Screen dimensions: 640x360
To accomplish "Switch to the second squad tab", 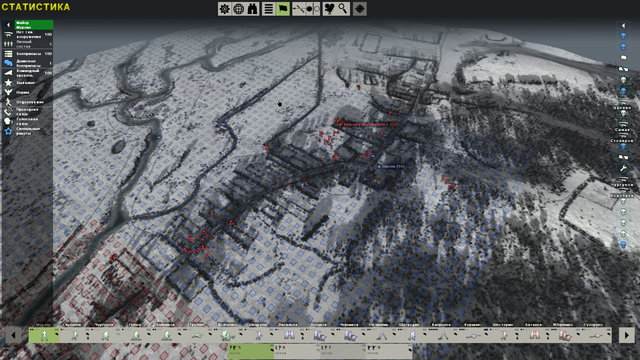I will pyautogui.click(x=296, y=351).
